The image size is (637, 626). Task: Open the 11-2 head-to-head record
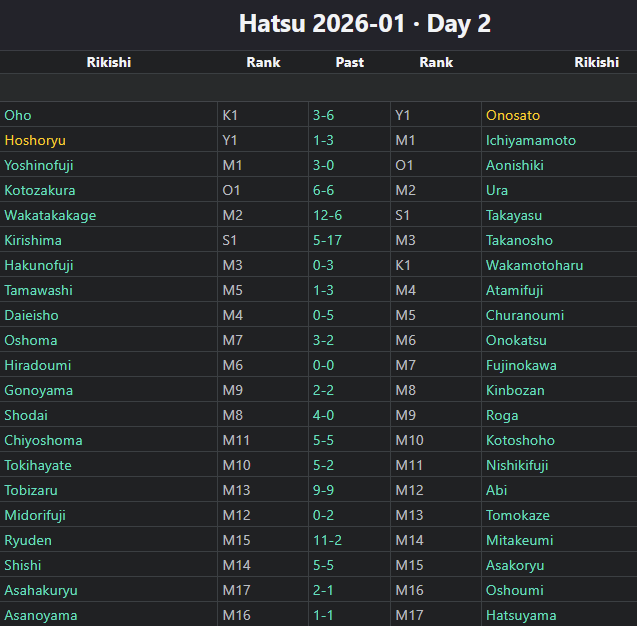point(327,541)
